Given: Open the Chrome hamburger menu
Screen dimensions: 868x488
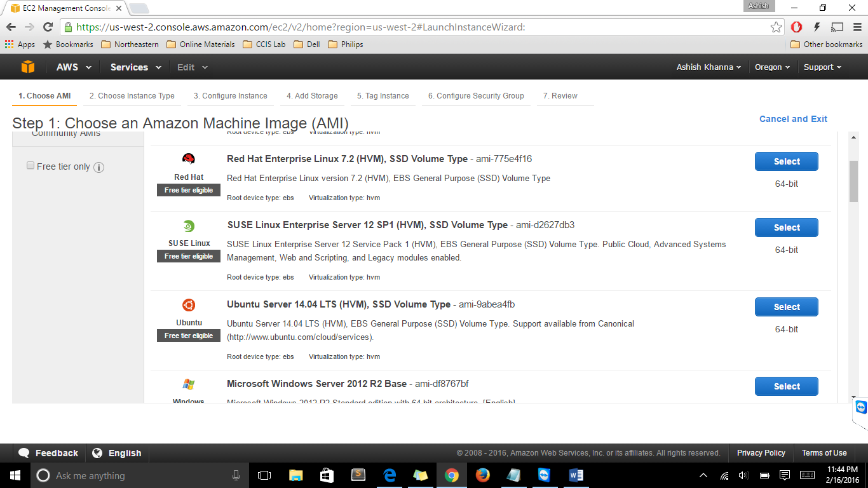Looking at the screenshot, I should 856,27.
